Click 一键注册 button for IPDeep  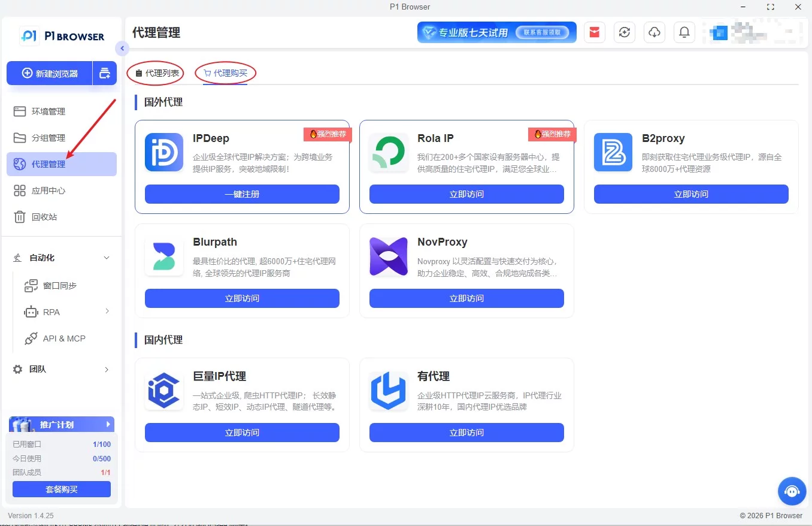pos(242,194)
